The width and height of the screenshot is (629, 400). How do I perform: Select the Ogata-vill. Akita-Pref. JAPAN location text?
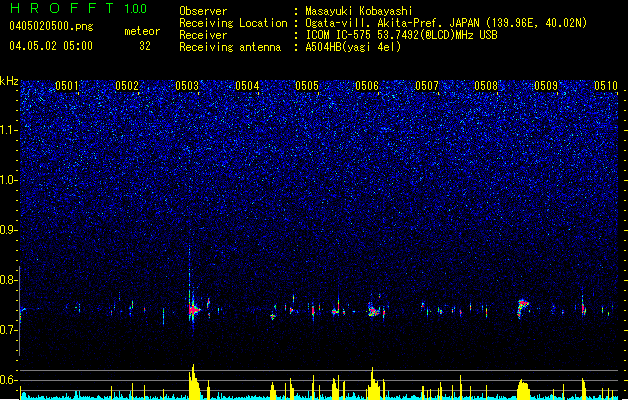446,23
